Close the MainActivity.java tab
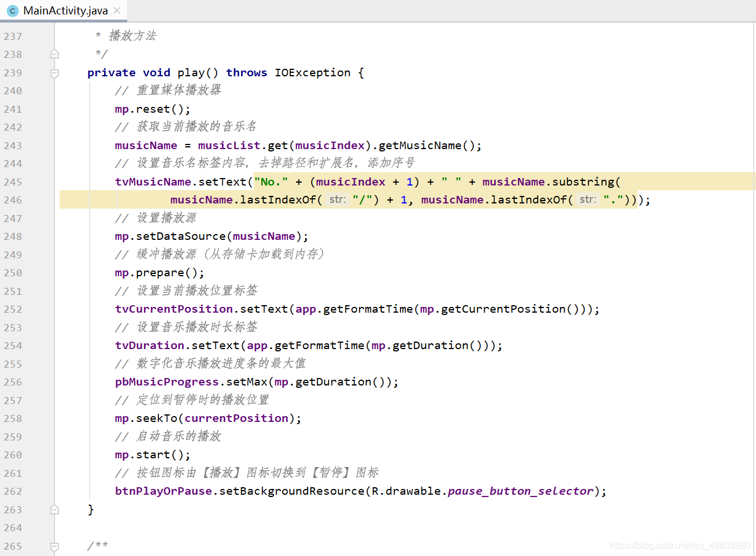756x556 pixels. tap(117, 10)
